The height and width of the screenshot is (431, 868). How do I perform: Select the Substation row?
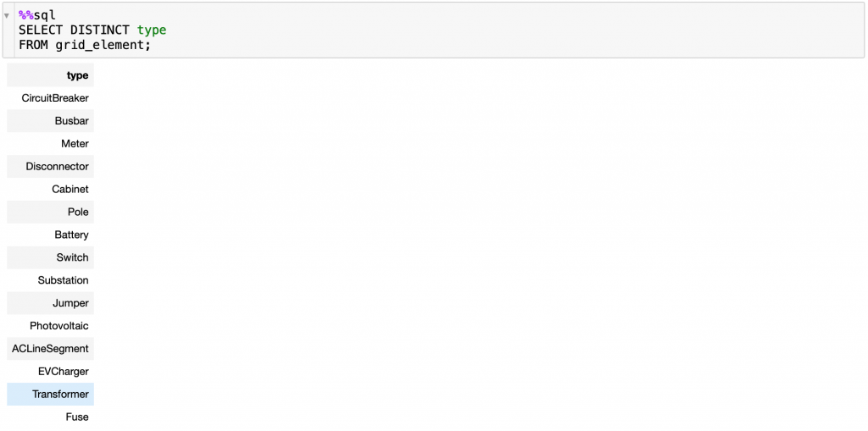click(50, 280)
